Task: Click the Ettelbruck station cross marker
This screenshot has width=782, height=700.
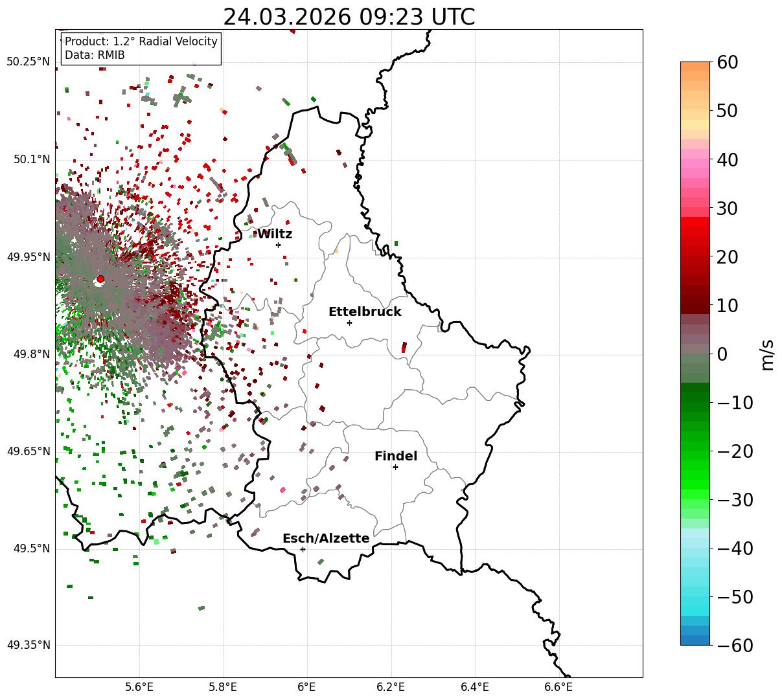Action: tap(349, 322)
